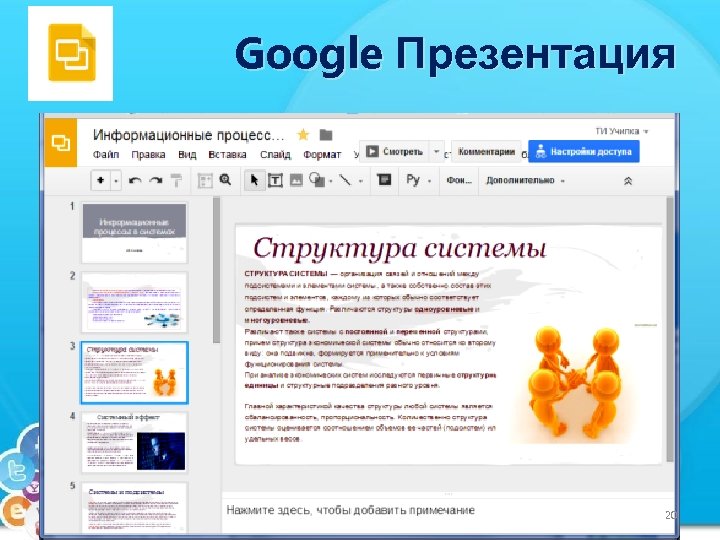Open the Комментарии button
This screenshot has height=540, width=720.
click(x=486, y=152)
